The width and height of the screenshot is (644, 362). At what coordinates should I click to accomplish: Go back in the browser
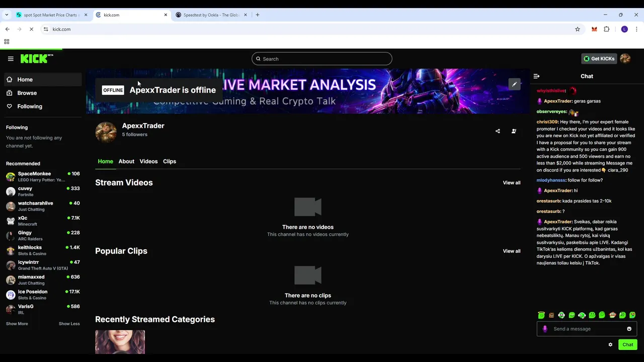7,29
